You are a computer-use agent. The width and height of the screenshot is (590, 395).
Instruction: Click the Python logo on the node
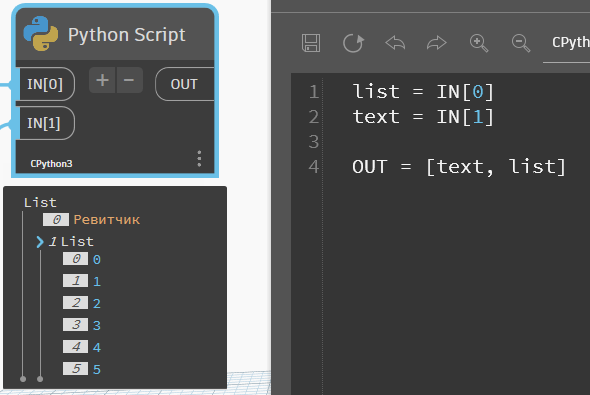point(41,33)
